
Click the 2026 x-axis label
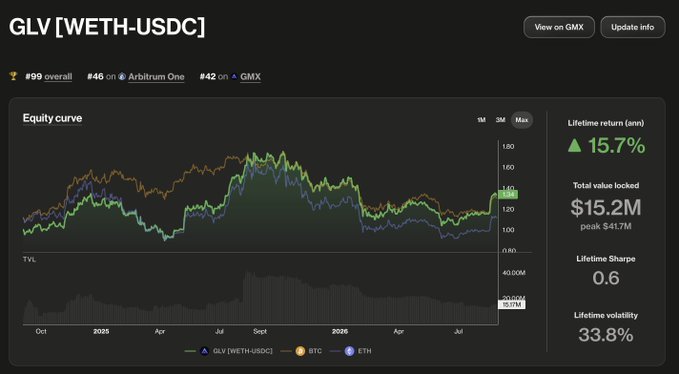pyautogui.click(x=340, y=332)
